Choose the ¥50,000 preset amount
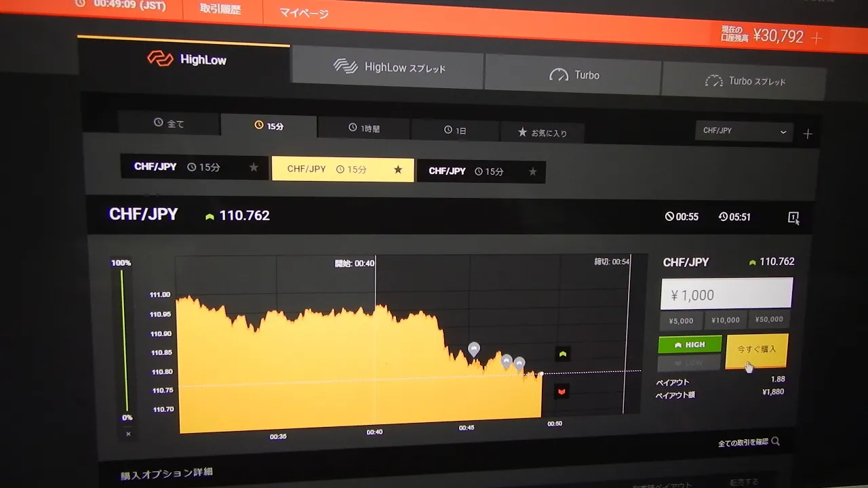The width and height of the screenshot is (868, 488). [x=768, y=319]
